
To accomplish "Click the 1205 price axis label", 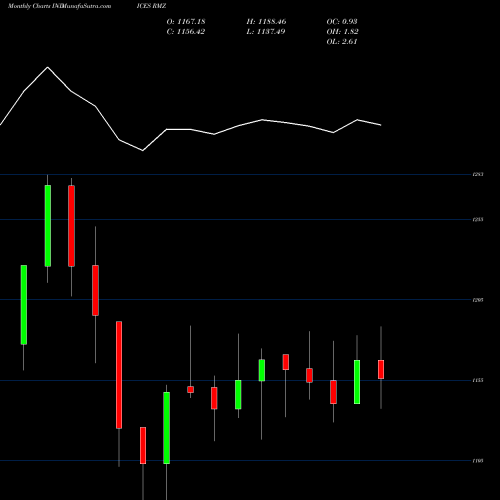I will tap(478, 300).
